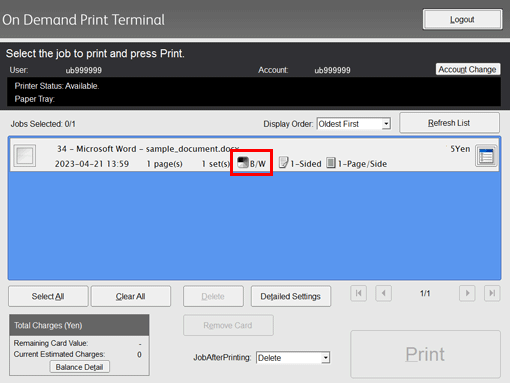Click the 2023-04-21 13:59 timestamp
Viewport: 510px width, 383px height.
(x=92, y=164)
